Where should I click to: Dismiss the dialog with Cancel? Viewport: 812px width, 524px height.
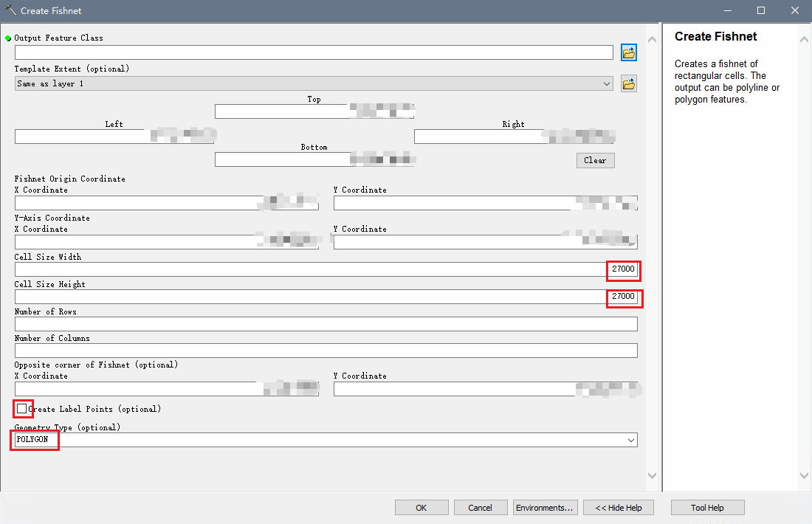coord(481,507)
